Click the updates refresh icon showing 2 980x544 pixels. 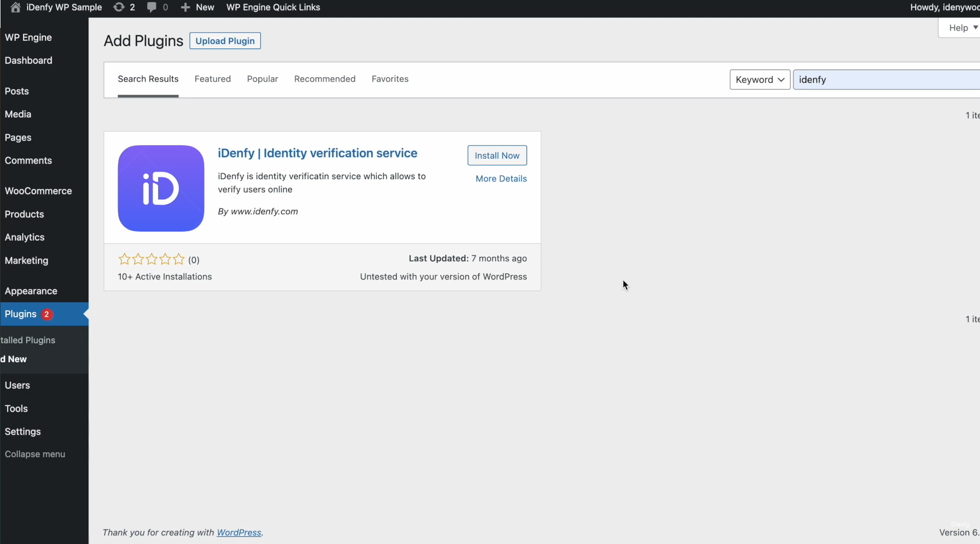point(120,7)
